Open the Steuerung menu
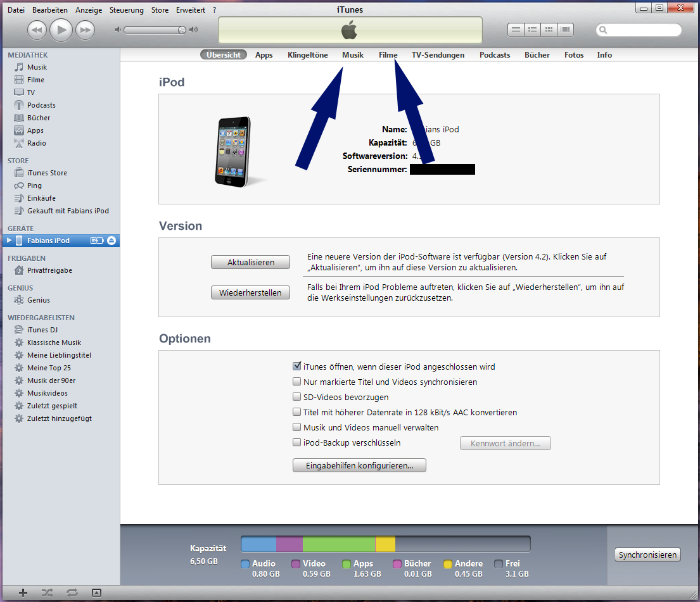 [x=126, y=10]
